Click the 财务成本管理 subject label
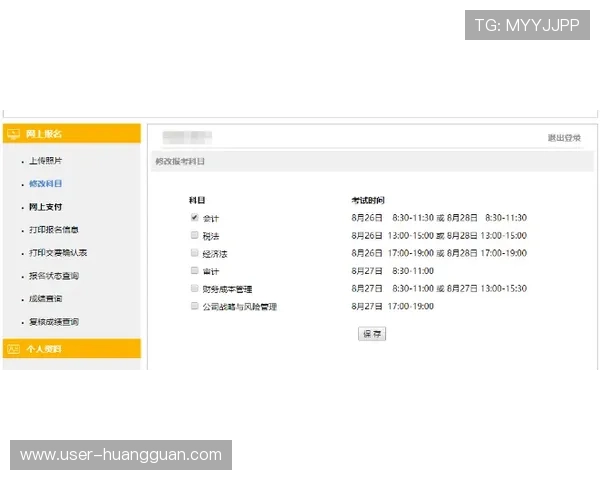 (227, 289)
